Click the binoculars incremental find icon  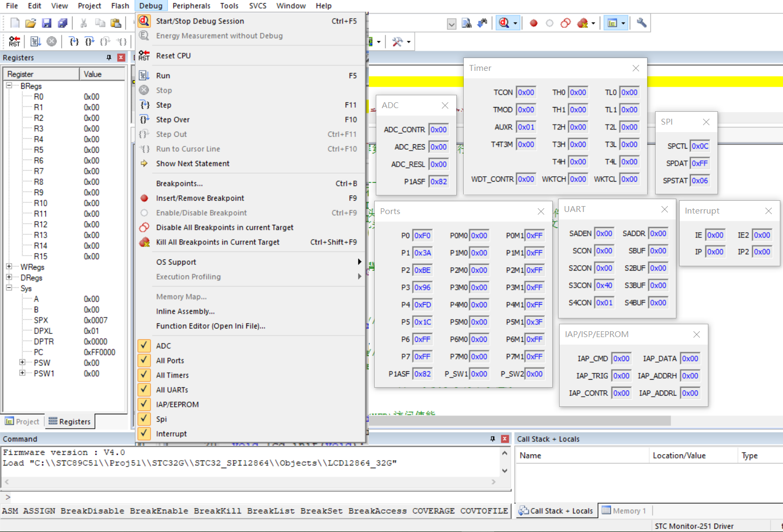point(482,23)
